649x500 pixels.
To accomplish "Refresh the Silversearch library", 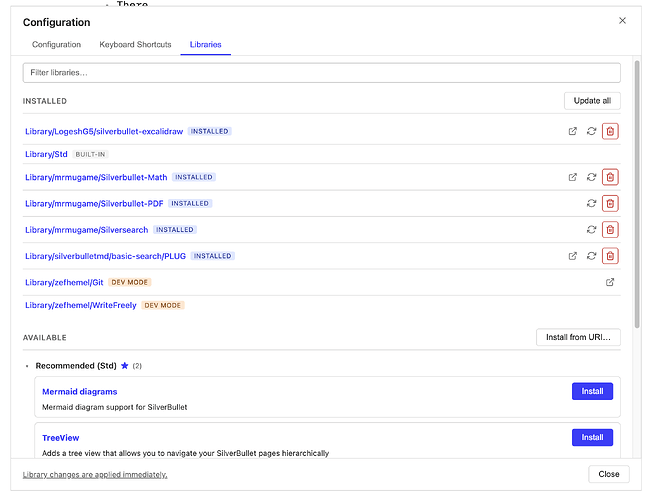I will click(x=591, y=230).
